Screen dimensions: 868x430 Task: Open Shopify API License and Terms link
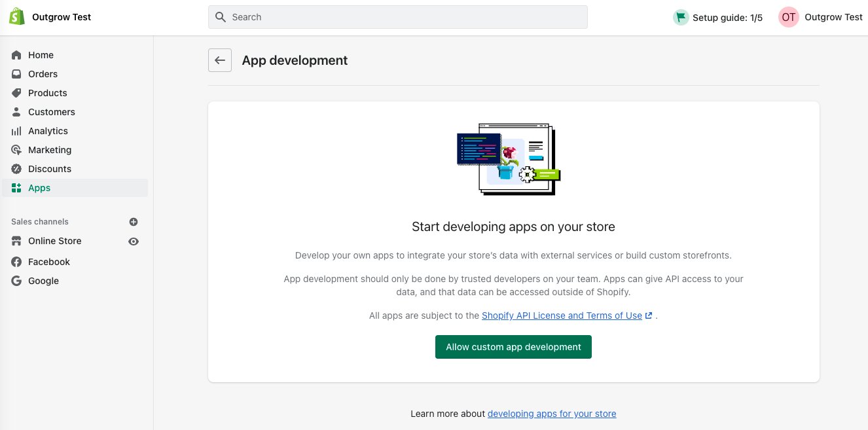562,315
